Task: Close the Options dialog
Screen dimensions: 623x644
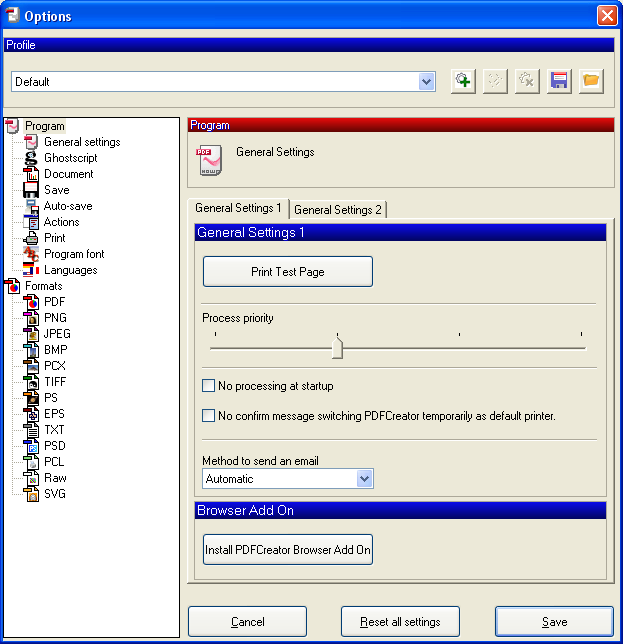Action: pyautogui.click(x=607, y=16)
